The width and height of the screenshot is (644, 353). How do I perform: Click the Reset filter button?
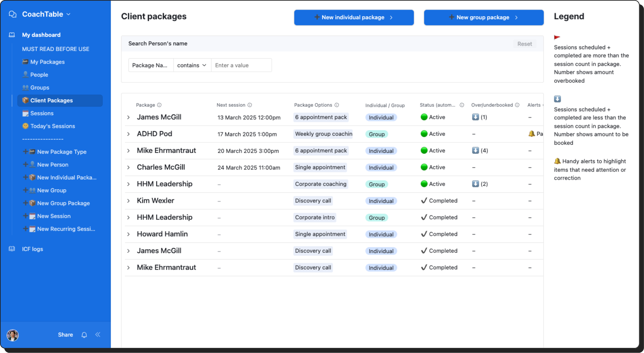pyautogui.click(x=524, y=44)
